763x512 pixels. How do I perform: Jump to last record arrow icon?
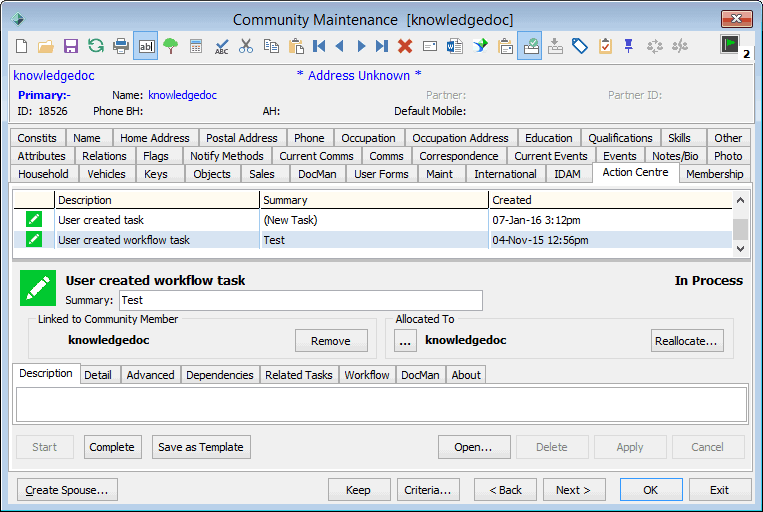pos(382,46)
